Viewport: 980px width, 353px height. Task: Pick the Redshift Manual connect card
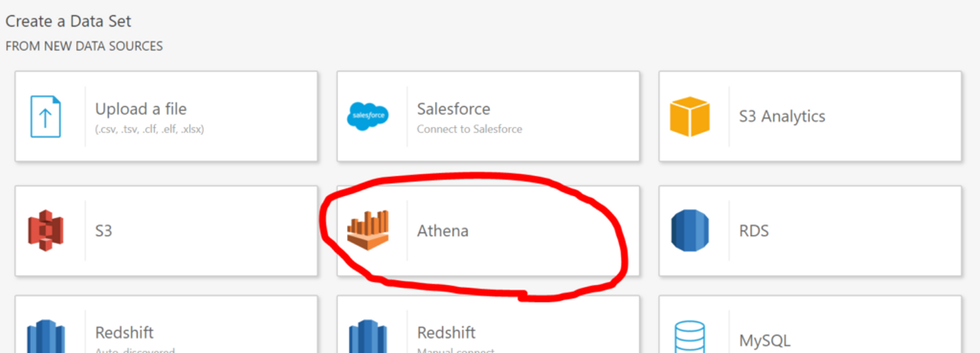click(488, 324)
